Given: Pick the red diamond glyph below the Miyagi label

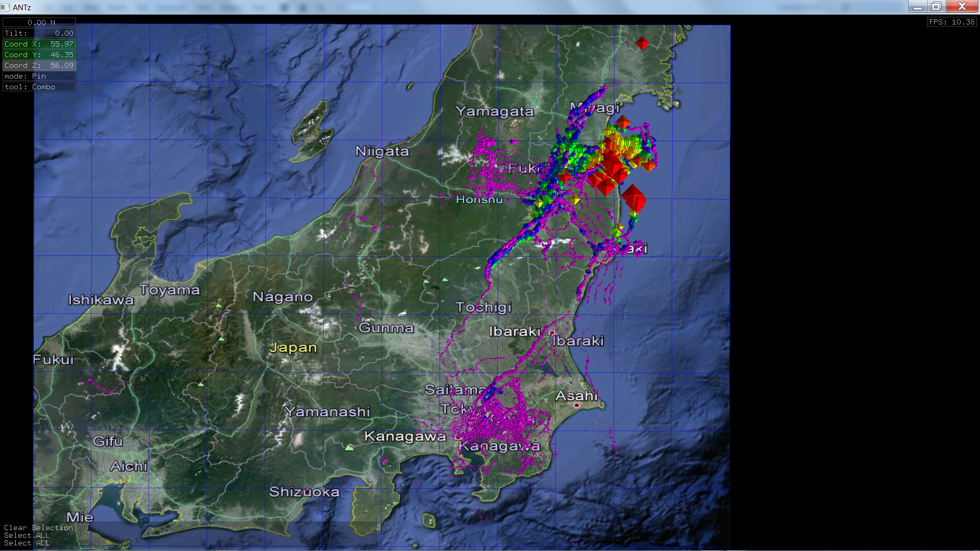Looking at the screenshot, I should [x=622, y=123].
